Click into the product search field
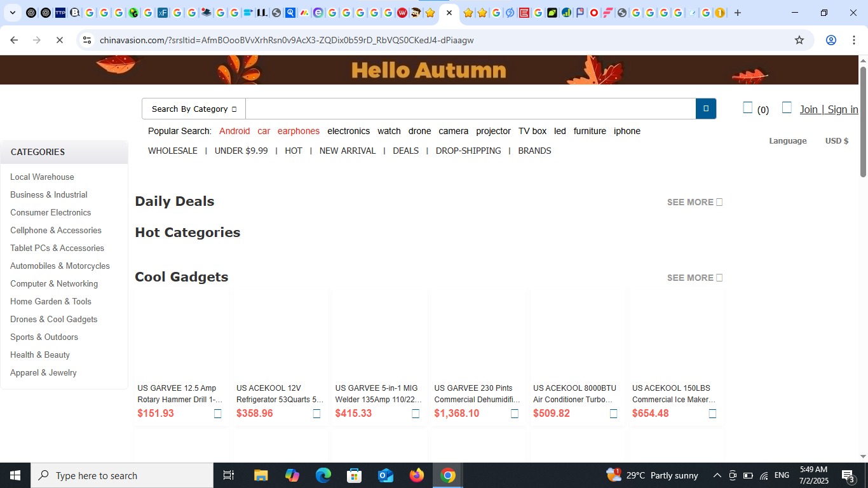The image size is (868, 488). 471,109
